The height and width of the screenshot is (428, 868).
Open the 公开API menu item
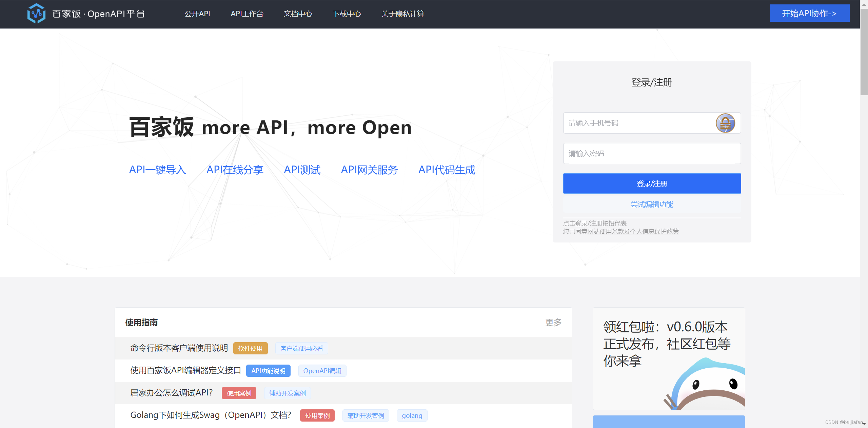[197, 14]
